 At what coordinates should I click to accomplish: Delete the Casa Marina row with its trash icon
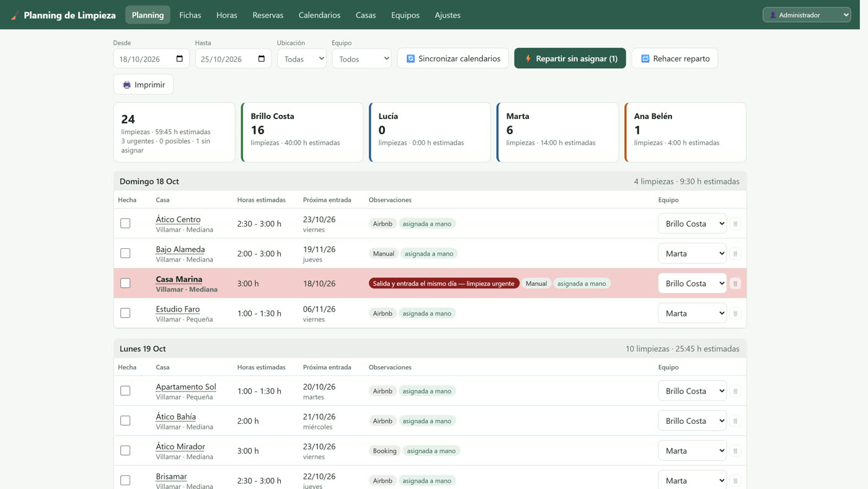point(735,284)
